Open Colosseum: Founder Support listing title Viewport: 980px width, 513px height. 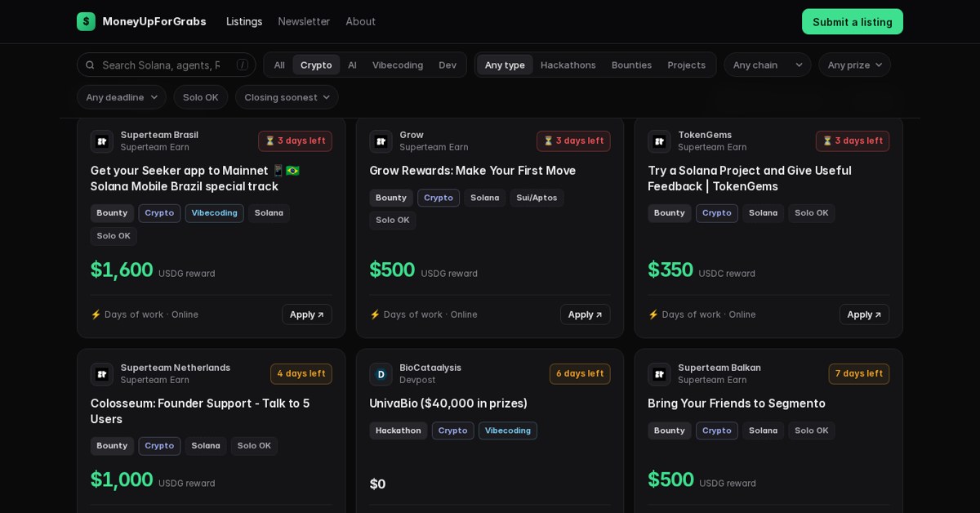tap(200, 411)
